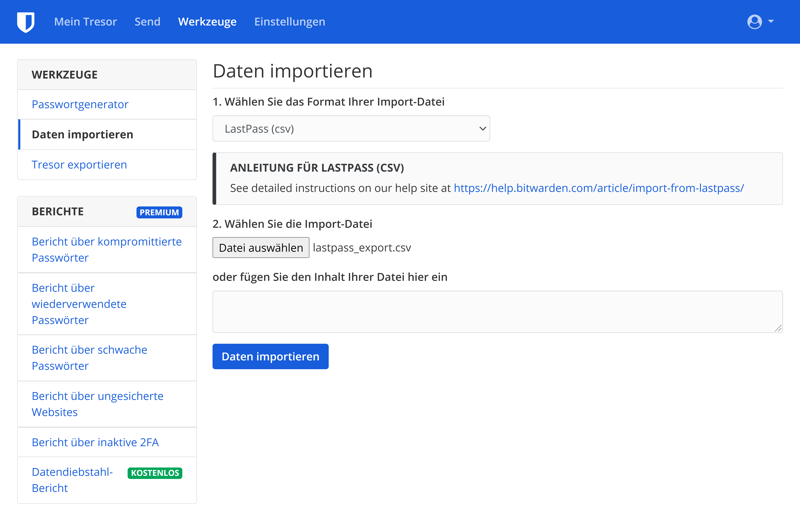This screenshot has width=800, height=513.
Task: Click the Datei auswählen button
Action: click(260, 248)
